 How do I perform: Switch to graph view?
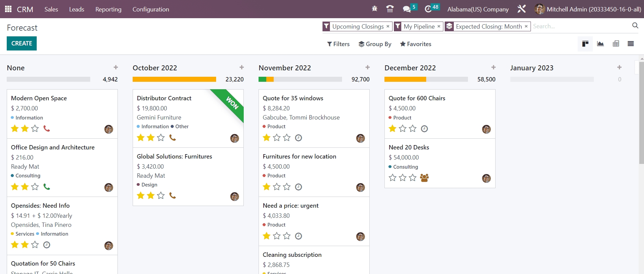click(600, 44)
